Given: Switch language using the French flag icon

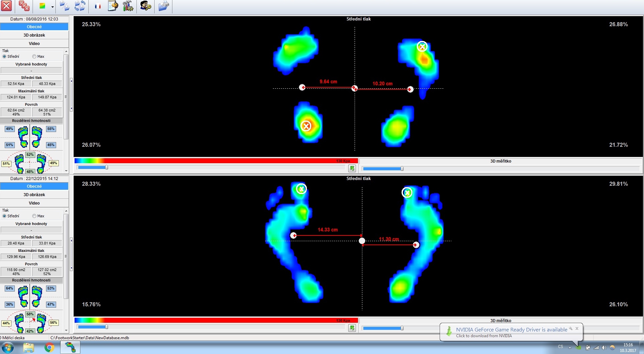Looking at the screenshot, I should coord(98,6).
